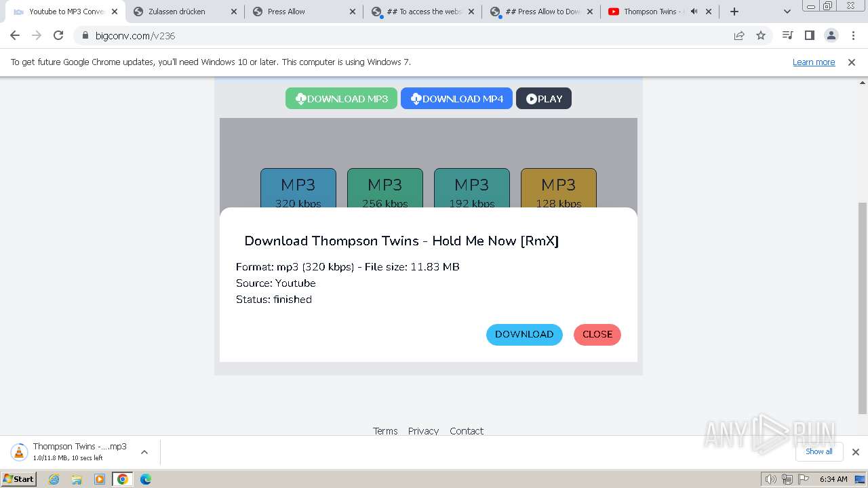This screenshot has height=488, width=868.
Task: Click the 6:34 AM system clock
Action: tap(833, 479)
